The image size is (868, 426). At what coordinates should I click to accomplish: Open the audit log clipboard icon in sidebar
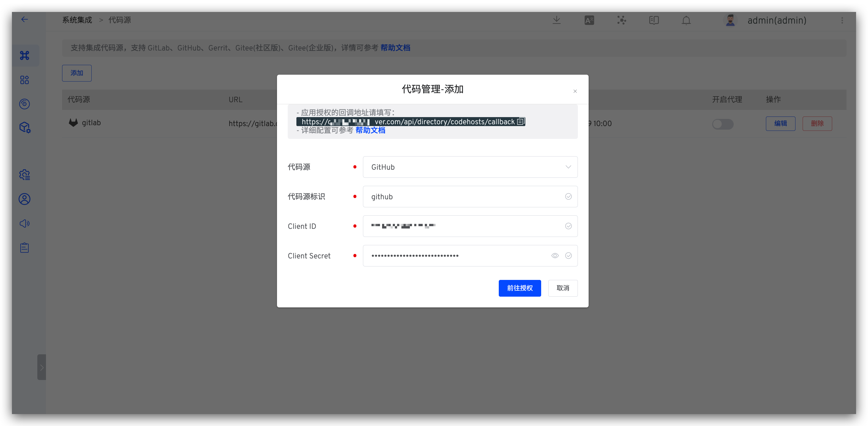(x=24, y=247)
